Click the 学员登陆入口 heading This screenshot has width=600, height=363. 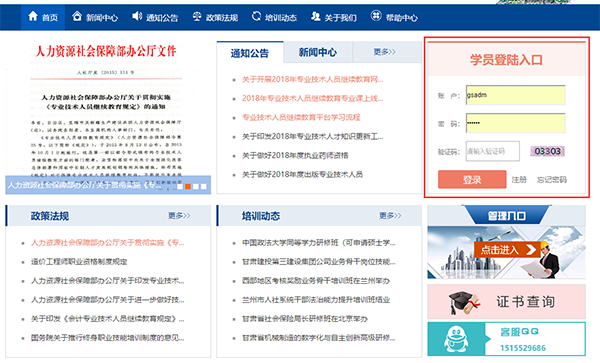point(506,60)
